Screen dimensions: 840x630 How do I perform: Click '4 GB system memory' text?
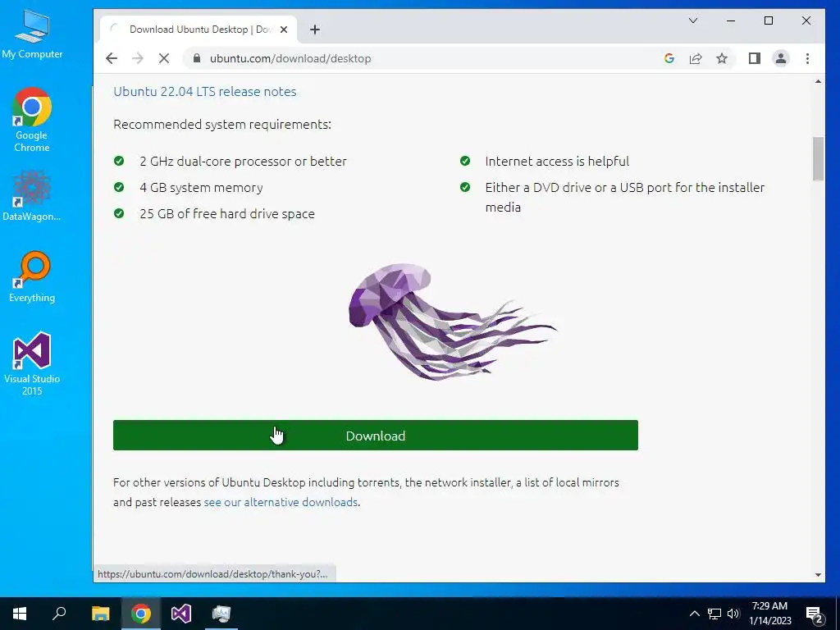(202, 188)
